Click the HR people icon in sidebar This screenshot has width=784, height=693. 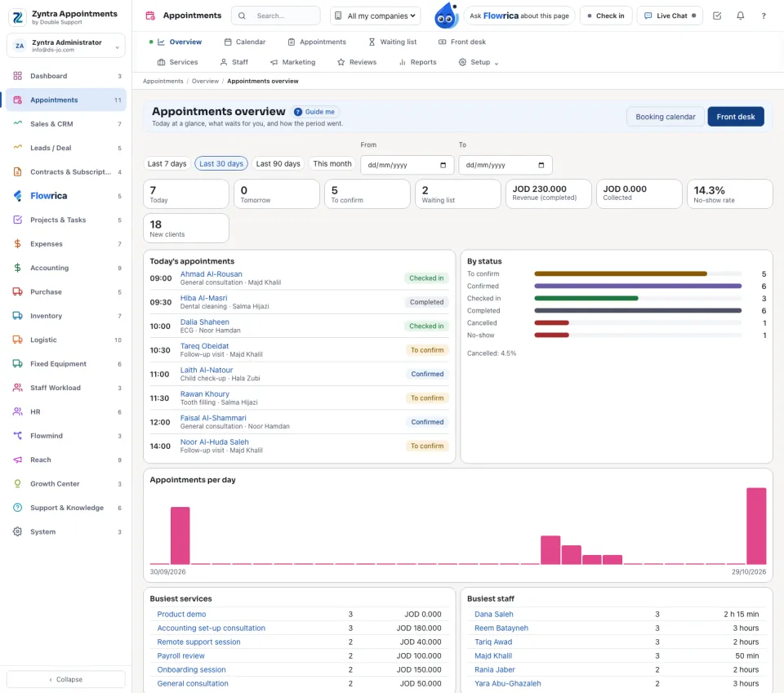click(x=17, y=411)
